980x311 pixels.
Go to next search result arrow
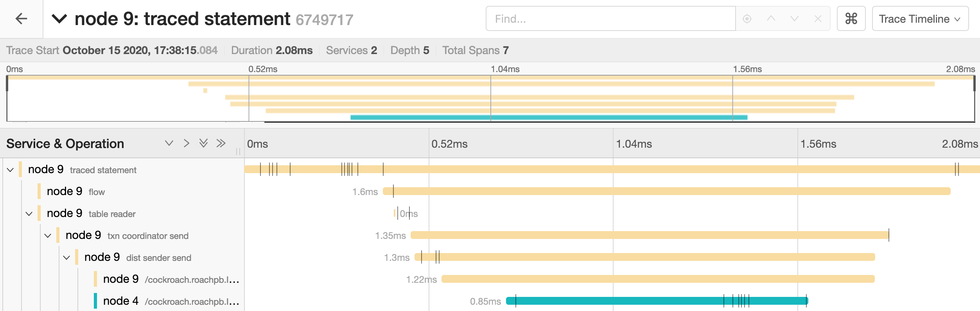(x=794, y=19)
